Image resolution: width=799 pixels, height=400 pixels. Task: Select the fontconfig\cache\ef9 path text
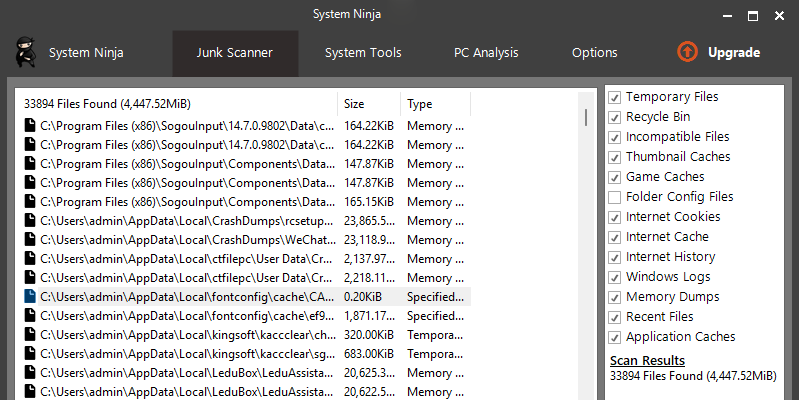(x=187, y=315)
